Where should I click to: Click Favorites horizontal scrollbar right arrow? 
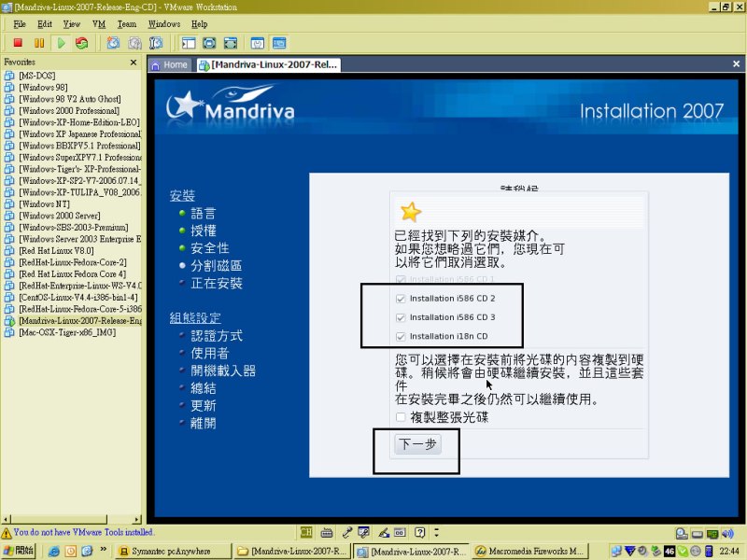pyautogui.click(x=137, y=519)
